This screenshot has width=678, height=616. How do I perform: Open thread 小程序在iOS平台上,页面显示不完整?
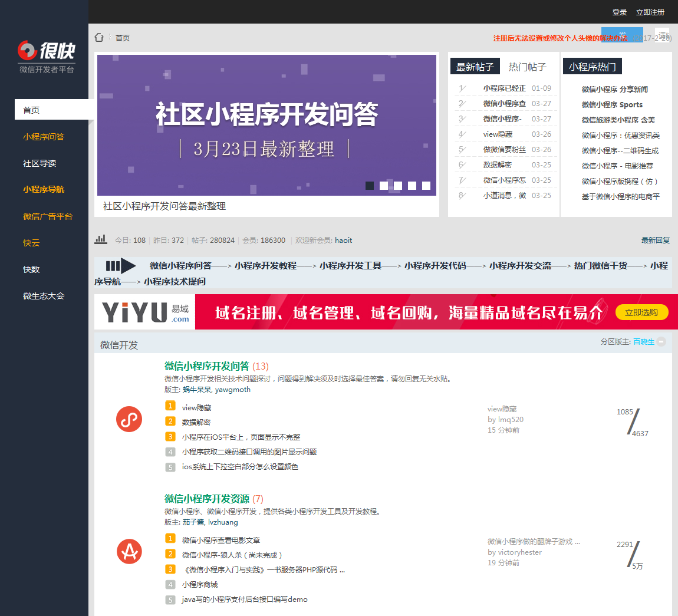241,437
